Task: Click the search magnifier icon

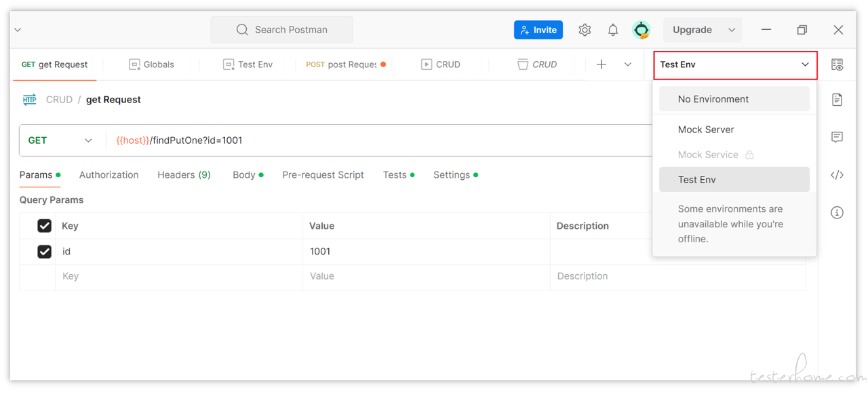Action: pos(242,30)
